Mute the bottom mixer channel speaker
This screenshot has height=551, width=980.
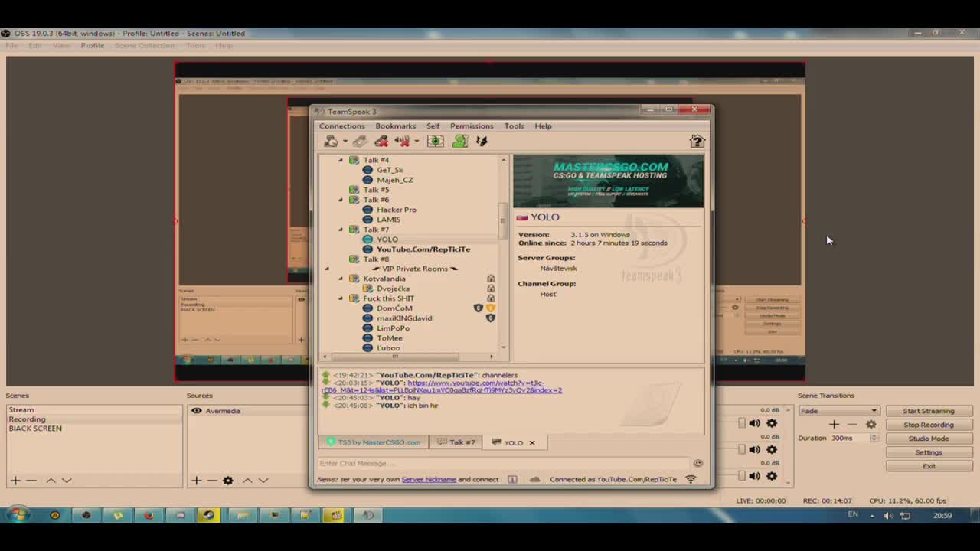pos(754,475)
